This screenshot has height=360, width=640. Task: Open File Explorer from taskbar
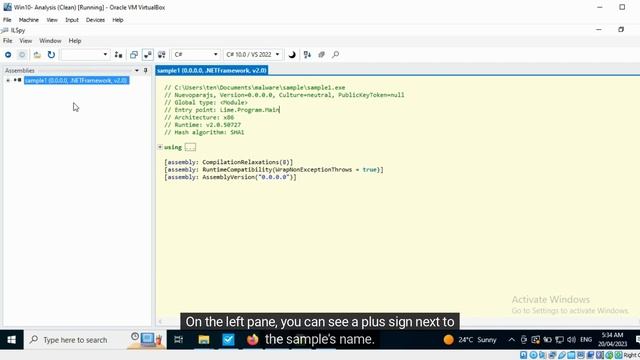[x=204, y=340]
